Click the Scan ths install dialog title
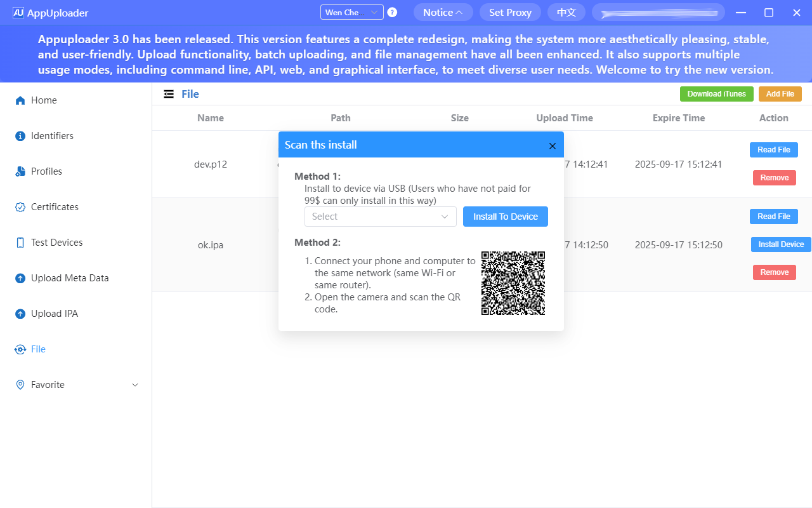Image resolution: width=812 pixels, height=508 pixels. [321, 145]
